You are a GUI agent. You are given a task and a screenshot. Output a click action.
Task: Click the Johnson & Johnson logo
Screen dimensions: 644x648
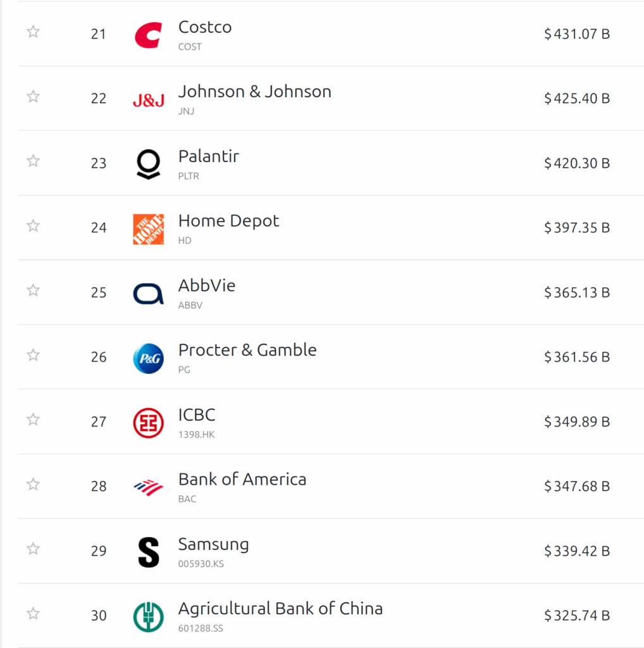tap(148, 99)
